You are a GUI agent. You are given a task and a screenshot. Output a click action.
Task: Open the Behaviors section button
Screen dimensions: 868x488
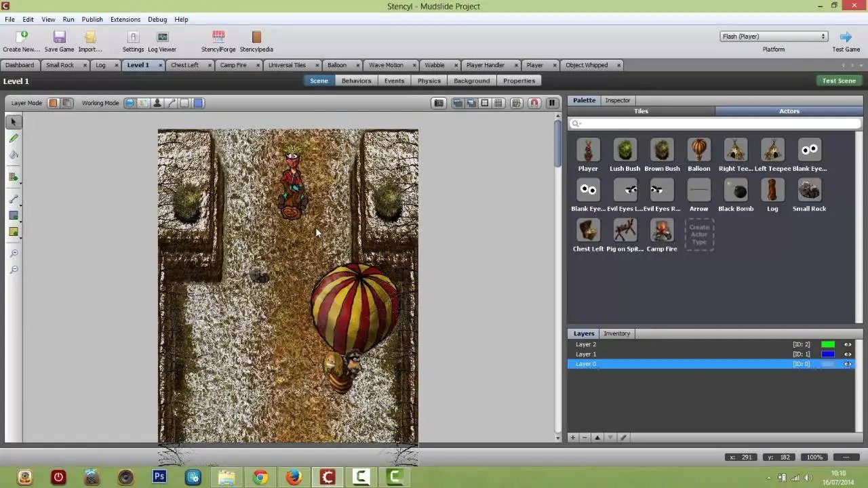(356, 81)
